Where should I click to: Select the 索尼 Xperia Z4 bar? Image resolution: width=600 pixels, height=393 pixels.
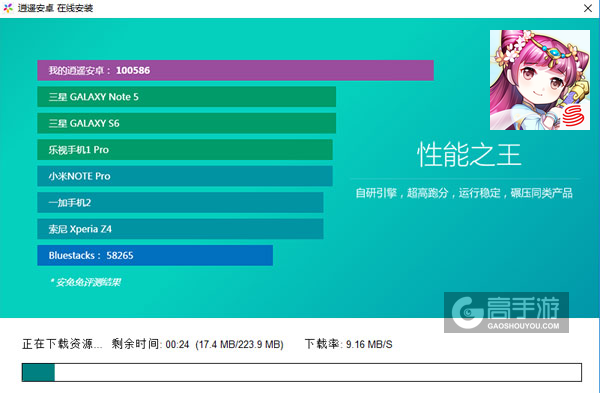pyautogui.click(x=180, y=228)
